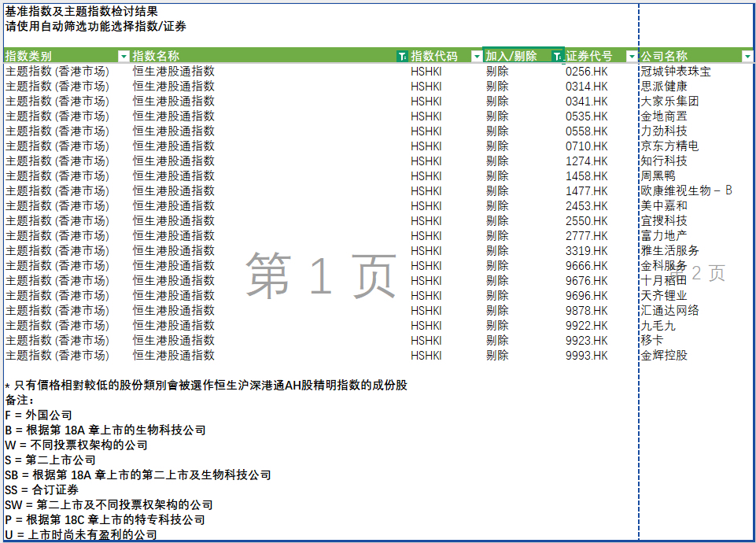Select the 公司名称 header cell
Viewport: 756px width, 543px height.
tap(696, 56)
